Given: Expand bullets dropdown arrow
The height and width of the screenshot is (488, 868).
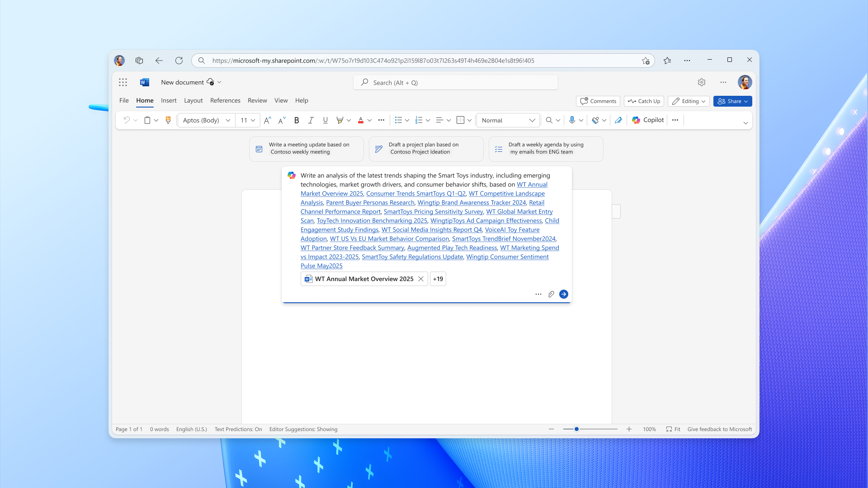Looking at the screenshot, I should (407, 120).
